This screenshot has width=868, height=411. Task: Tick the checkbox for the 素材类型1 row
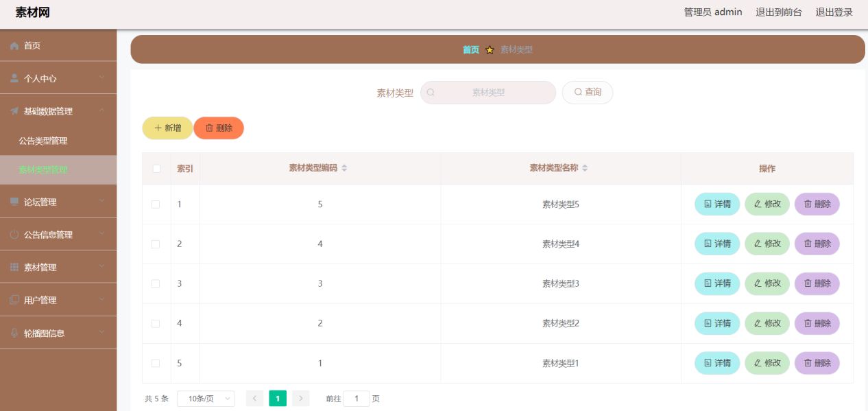[x=156, y=363]
